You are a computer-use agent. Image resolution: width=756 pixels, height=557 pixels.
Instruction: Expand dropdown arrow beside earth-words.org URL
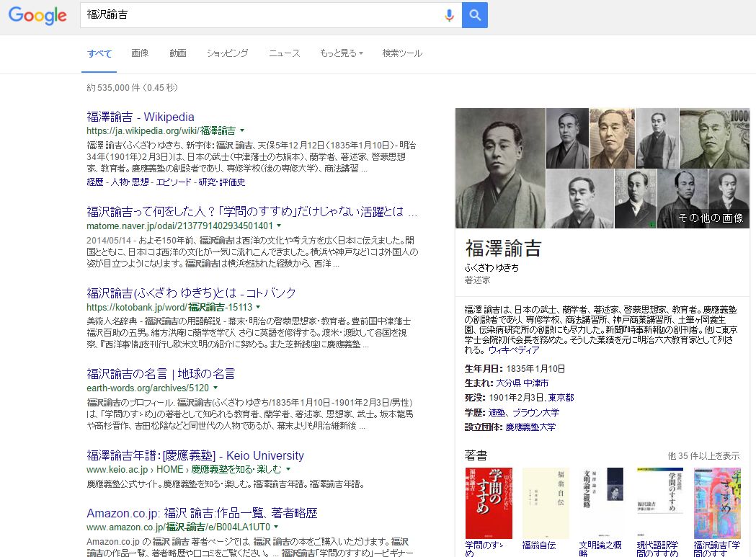pos(215,388)
